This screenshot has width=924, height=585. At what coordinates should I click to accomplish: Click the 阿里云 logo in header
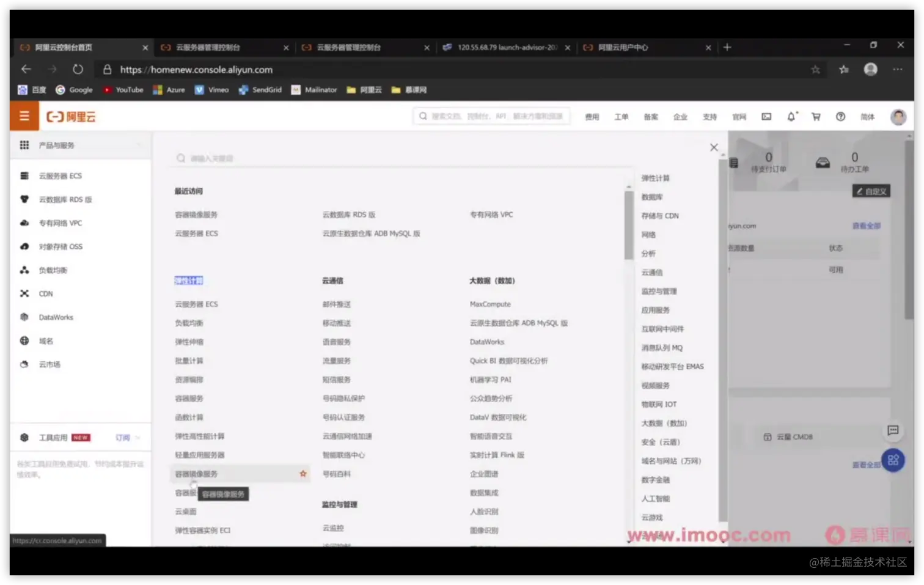pos(71,117)
